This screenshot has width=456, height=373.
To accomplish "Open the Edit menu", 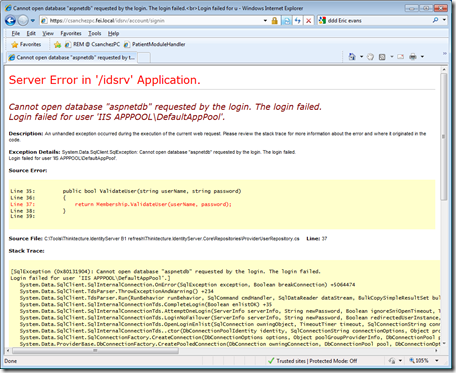I will 31,33.
